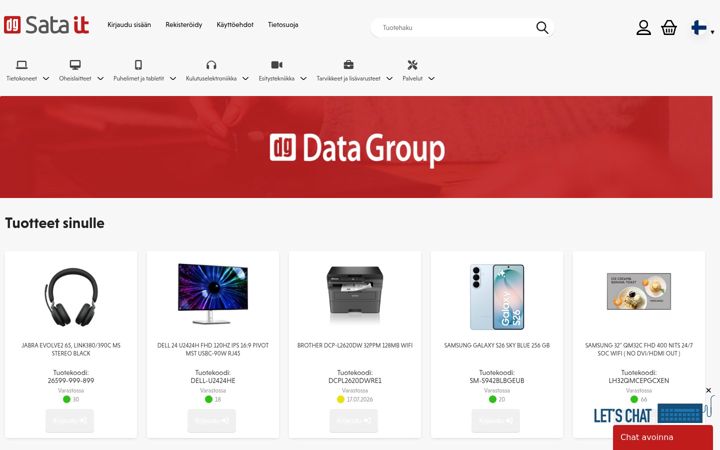Click the monitor icon above Oheislaitteet
The width and height of the screenshot is (720, 450).
point(75,65)
